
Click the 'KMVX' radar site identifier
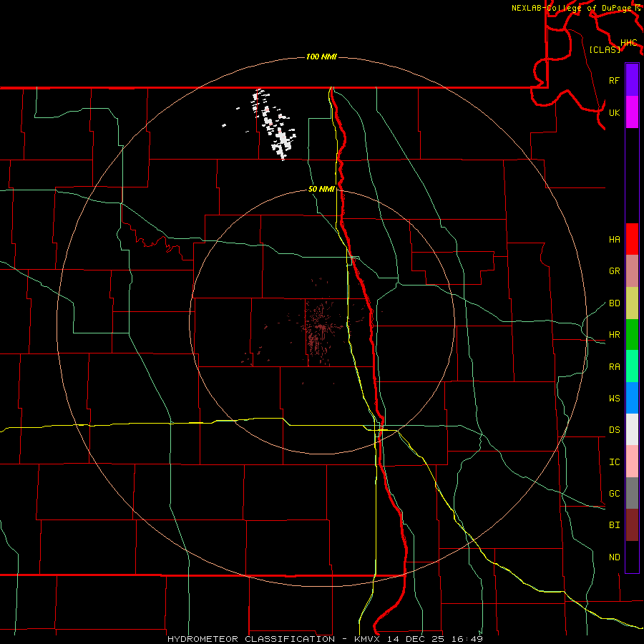point(367,639)
